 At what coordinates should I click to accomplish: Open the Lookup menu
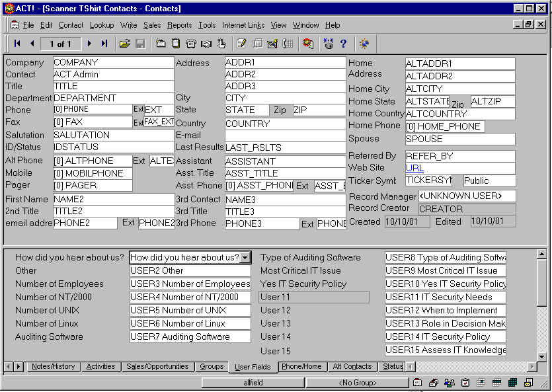click(102, 25)
